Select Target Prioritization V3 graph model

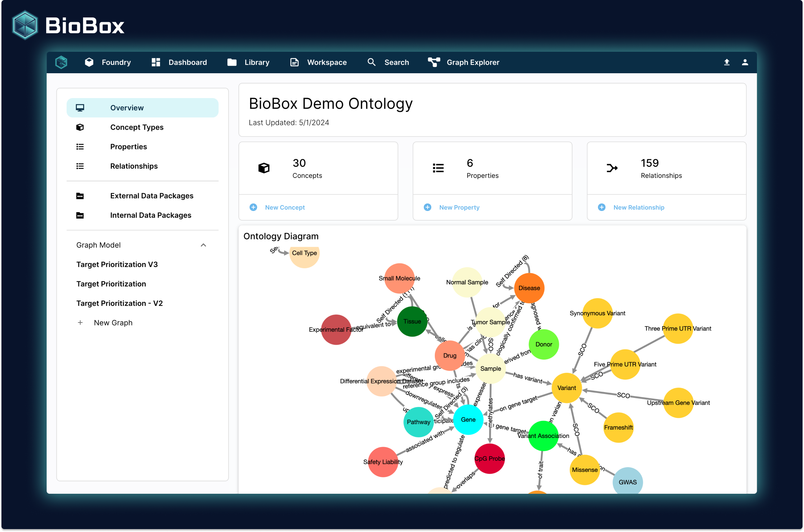click(117, 264)
